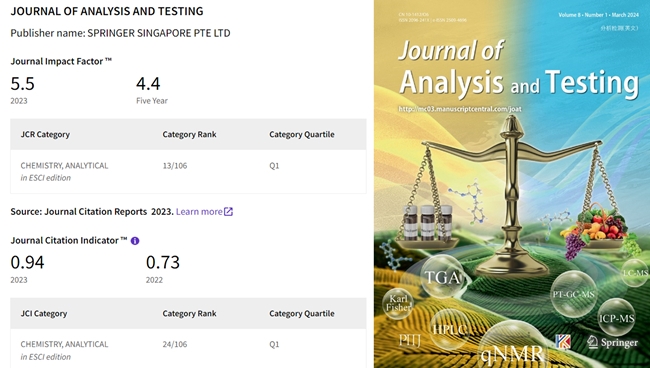Open the manuscriptcentral URL on the cover

click(460, 109)
